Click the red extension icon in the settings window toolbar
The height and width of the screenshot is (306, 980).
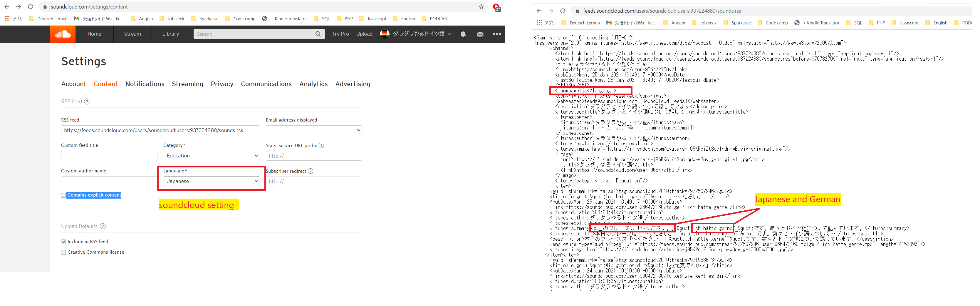[x=496, y=7]
